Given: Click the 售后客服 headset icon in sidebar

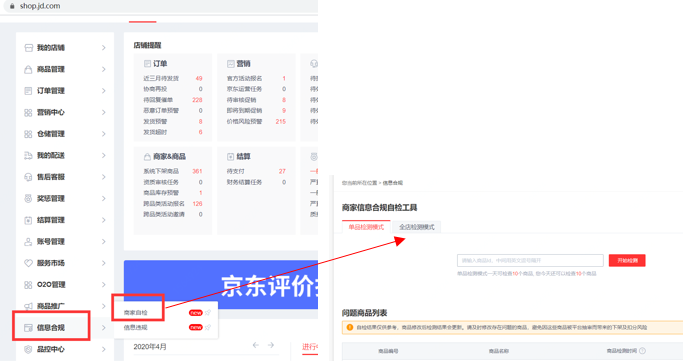Looking at the screenshot, I should [x=28, y=177].
